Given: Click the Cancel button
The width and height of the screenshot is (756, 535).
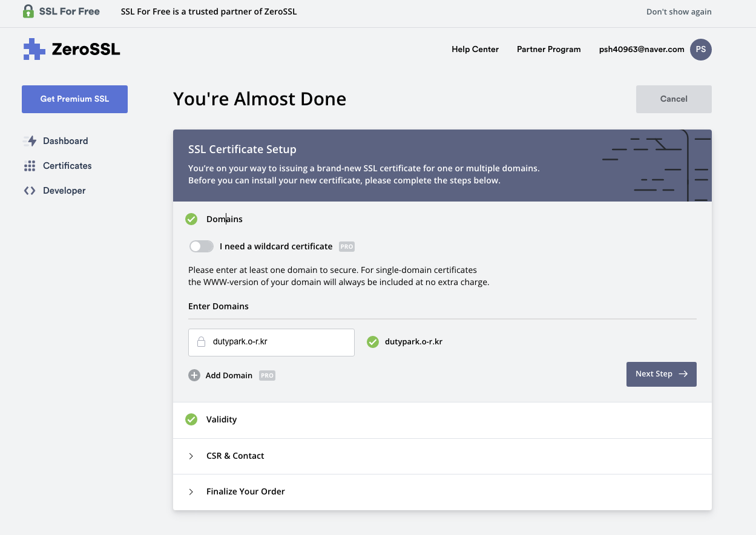Looking at the screenshot, I should 674,99.
